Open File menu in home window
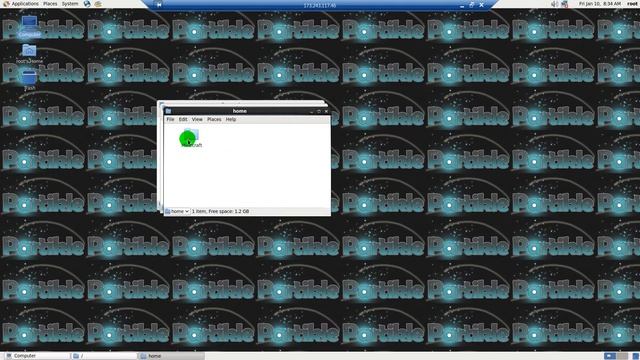The width and height of the screenshot is (640, 360). pos(170,120)
